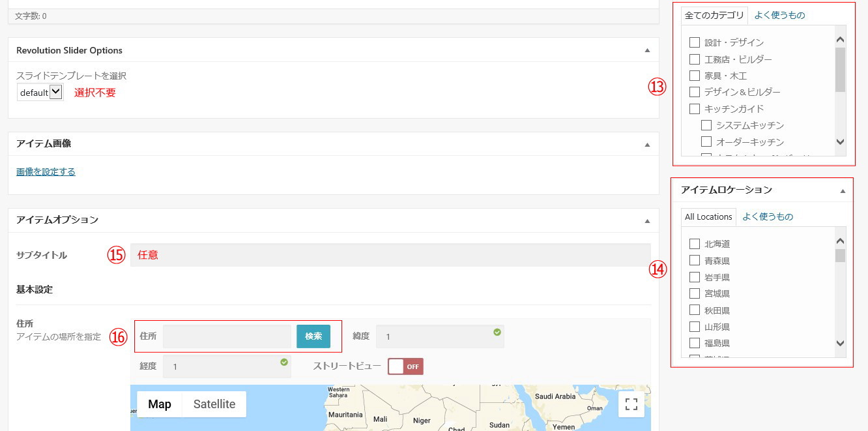Toggle the ストリートビュー switch
The image size is (868, 431).
tap(405, 366)
